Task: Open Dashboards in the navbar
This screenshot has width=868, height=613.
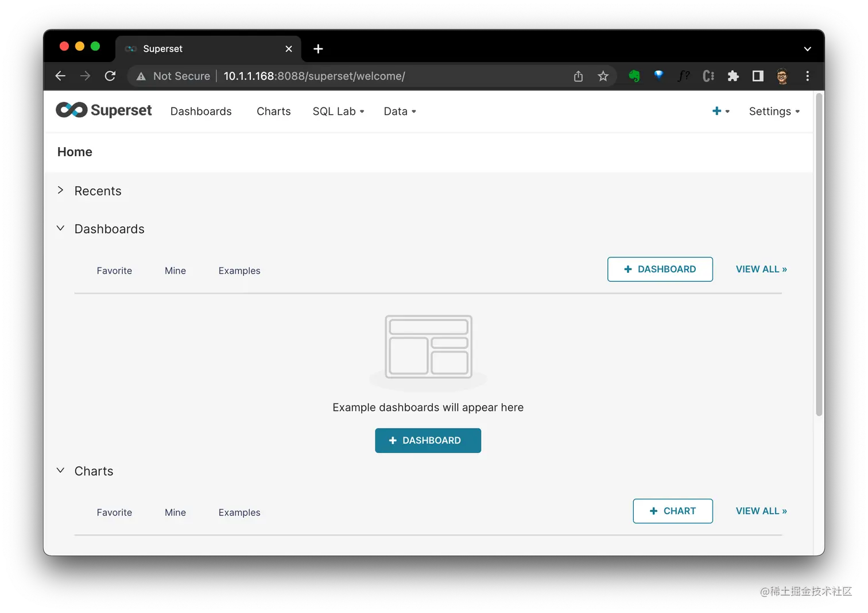Action: [201, 111]
